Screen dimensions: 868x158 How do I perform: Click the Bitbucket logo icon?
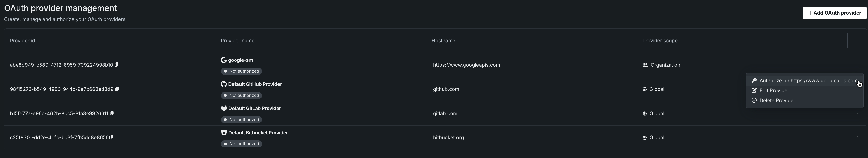(224, 133)
